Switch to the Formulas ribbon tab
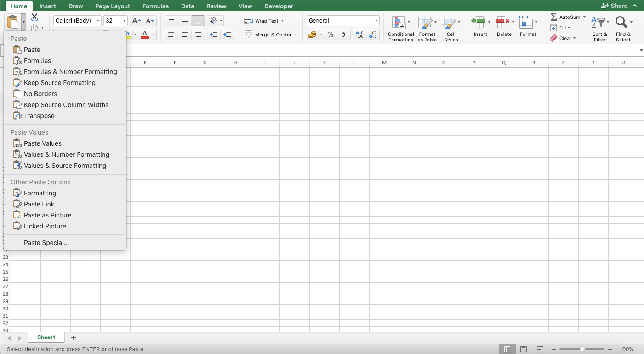The height and width of the screenshot is (354, 644). (155, 6)
